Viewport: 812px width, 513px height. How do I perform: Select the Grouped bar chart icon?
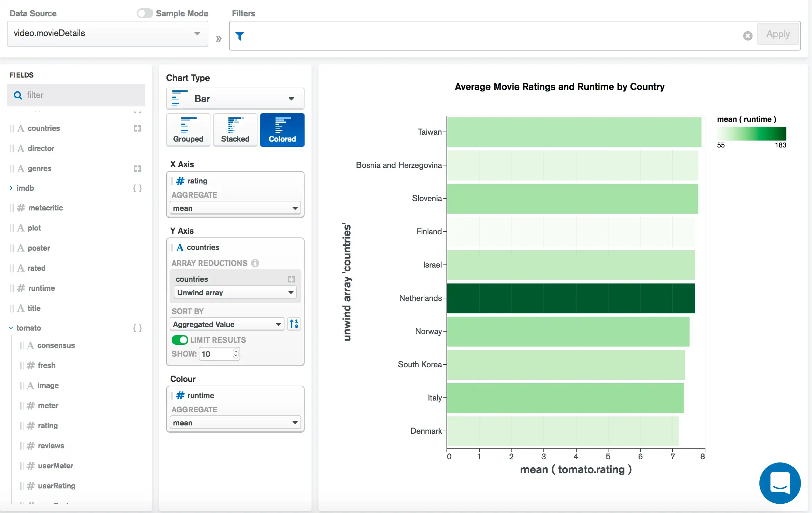click(x=188, y=128)
